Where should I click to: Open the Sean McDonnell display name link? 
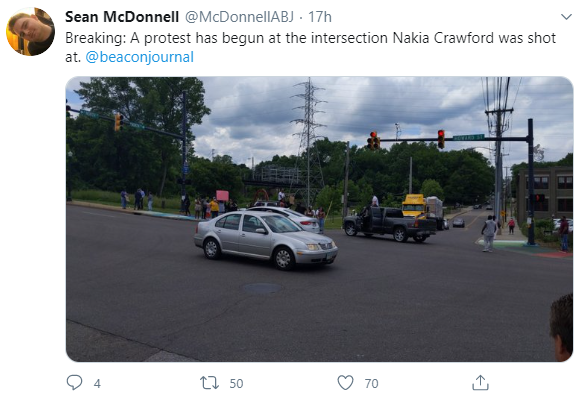coord(122,17)
